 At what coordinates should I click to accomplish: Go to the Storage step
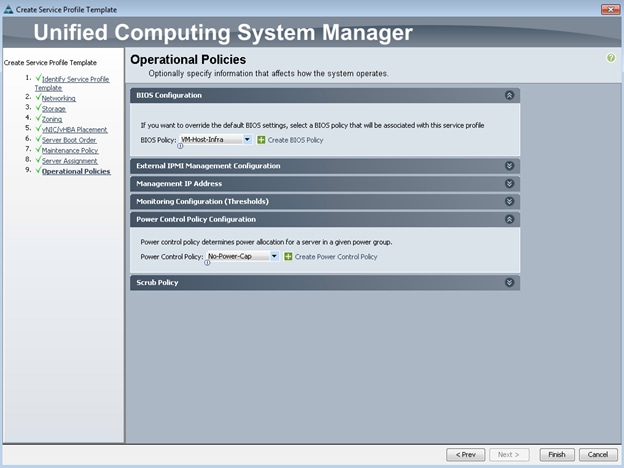54,109
